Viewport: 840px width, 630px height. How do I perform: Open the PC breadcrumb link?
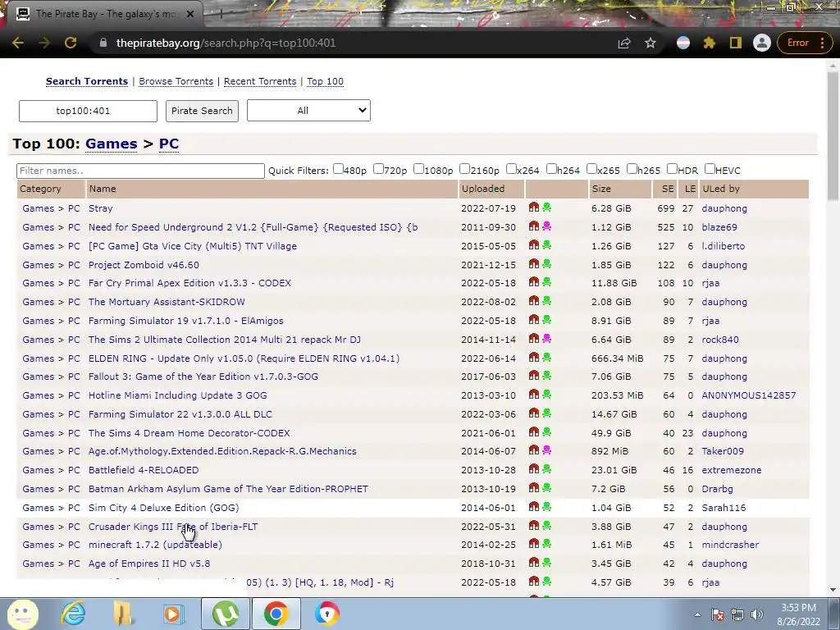click(169, 144)
